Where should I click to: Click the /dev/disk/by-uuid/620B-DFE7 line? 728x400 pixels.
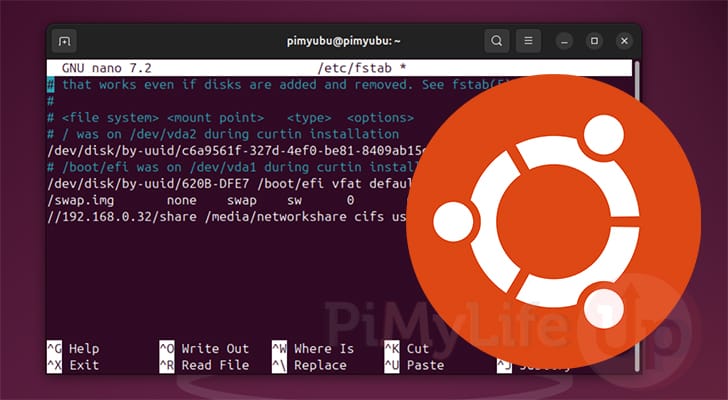coord(229,184)
